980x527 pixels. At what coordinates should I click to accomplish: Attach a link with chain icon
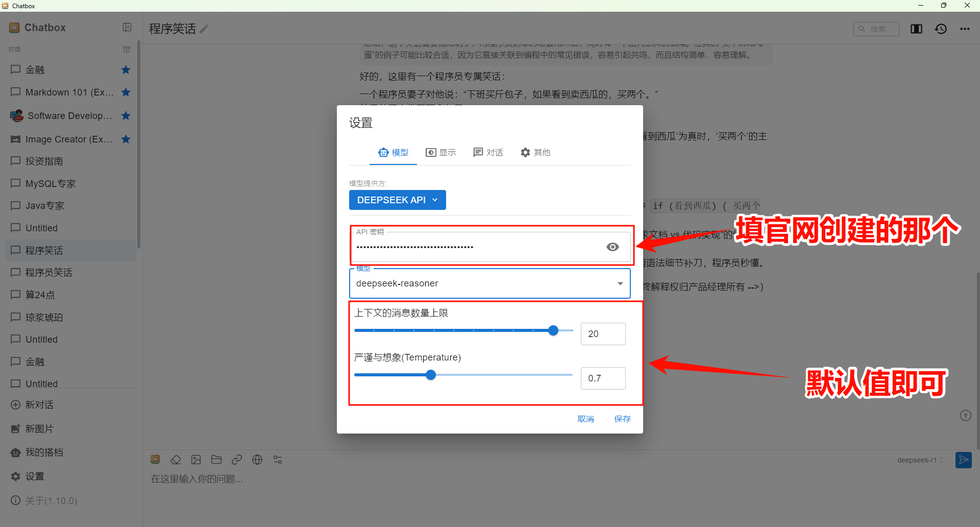click(237, 460)
